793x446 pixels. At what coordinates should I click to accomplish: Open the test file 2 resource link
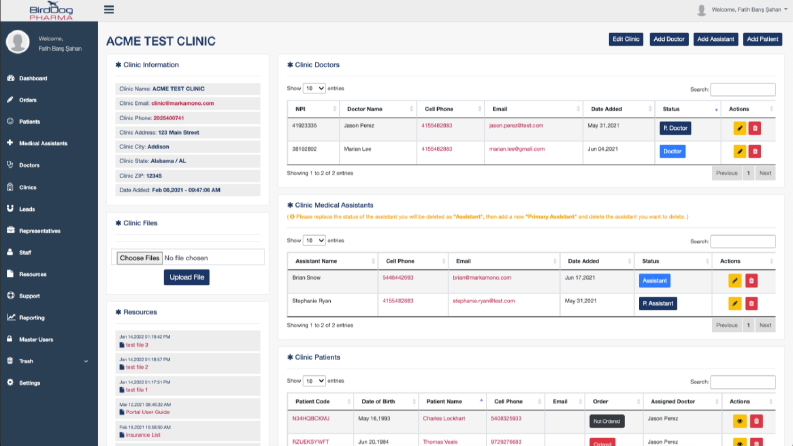137,367
